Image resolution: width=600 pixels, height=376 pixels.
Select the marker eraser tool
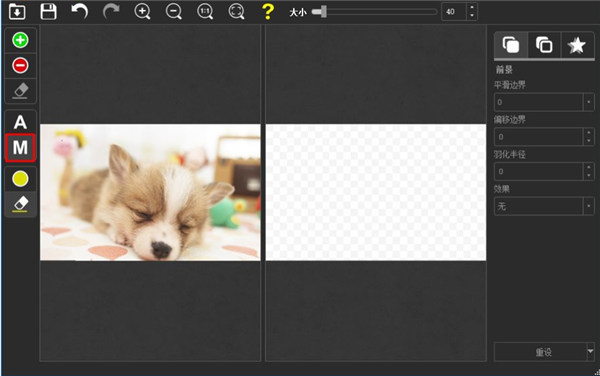click(20, 91)
